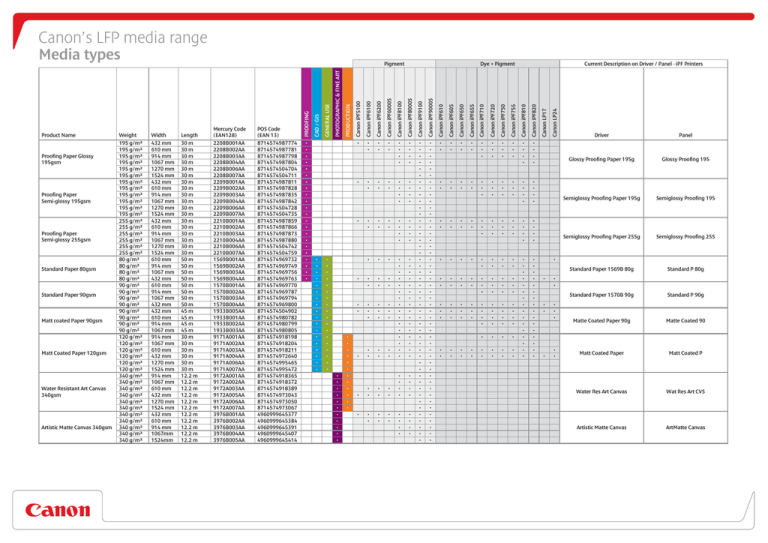The height and width of the screenshot is (543, 768).
Task: Click Mercury code "9172A007AA"
Action: pyautogui.click(x=229, y=408)
